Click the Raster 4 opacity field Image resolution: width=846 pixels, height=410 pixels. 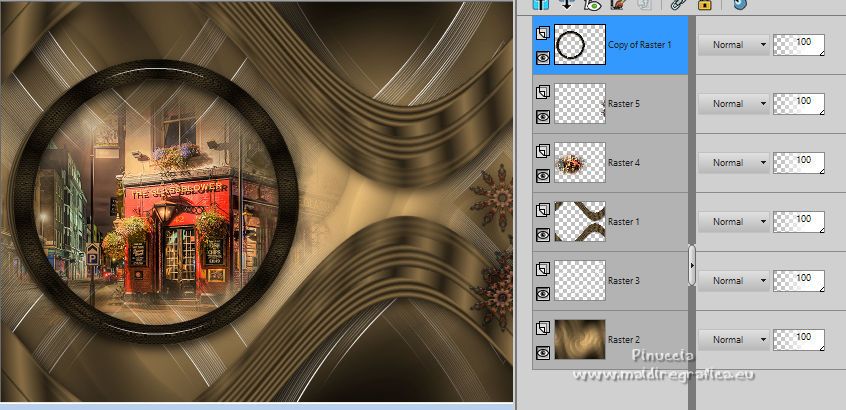tap(799, 162)
